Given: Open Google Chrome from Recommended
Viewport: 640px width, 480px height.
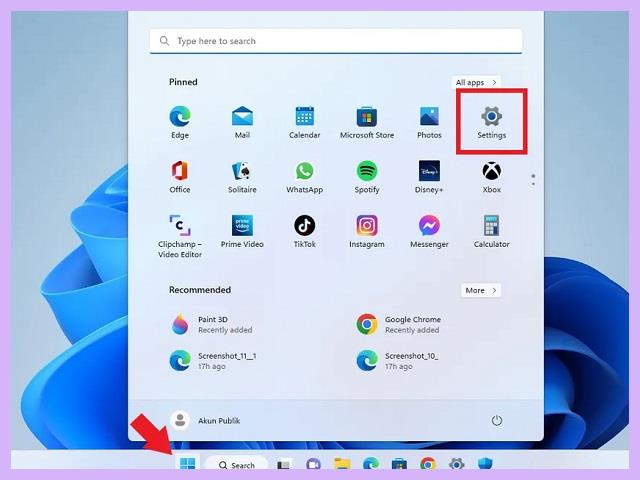Looking at the screenshot, I should (400, 324).
